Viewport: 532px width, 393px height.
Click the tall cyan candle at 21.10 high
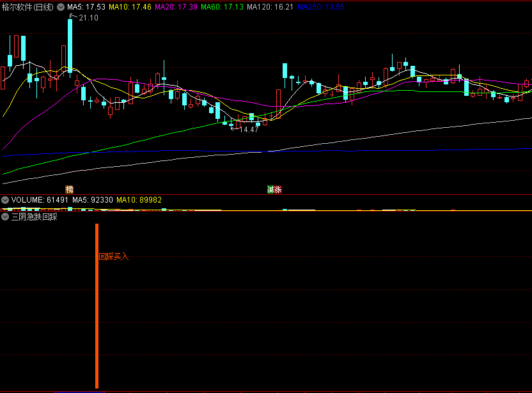click(70, 46)
